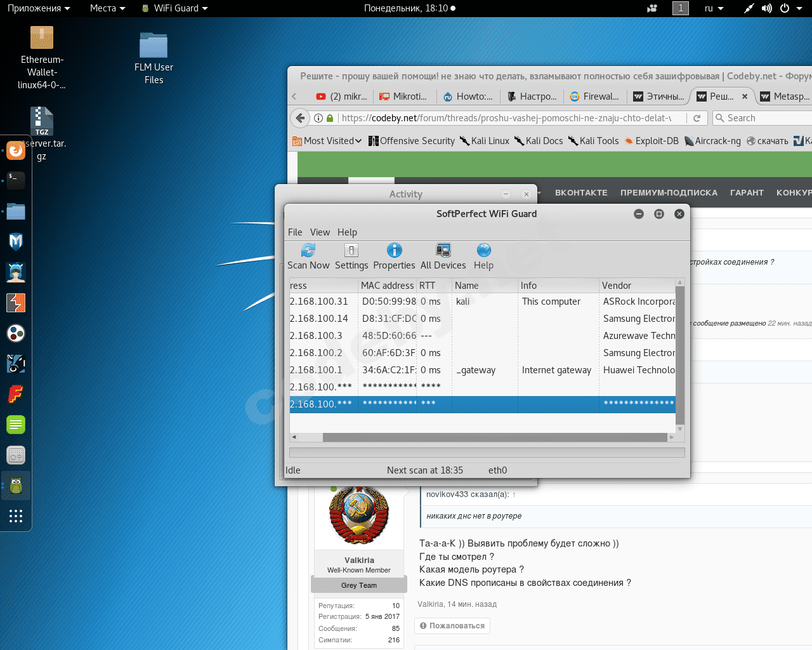Expand the Most Visited bookmarks dropdown
The height and width of the screenshot is (650, 812).
tap(327, 141)
